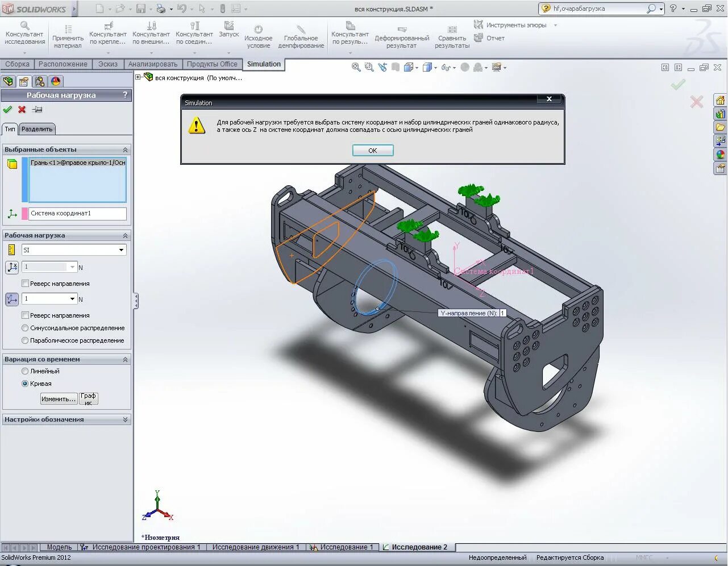This screenshot has height=566, width=728.
Task: Open Модель bottom tab
Action: pos(59,547)
